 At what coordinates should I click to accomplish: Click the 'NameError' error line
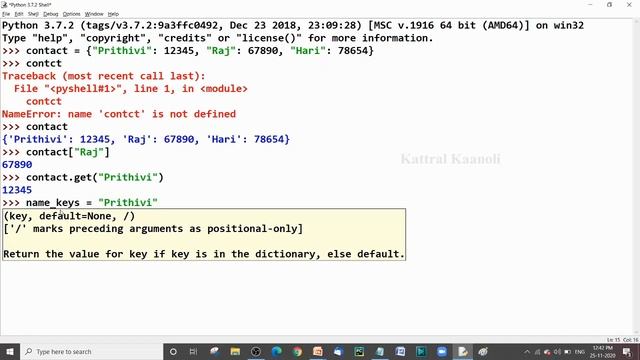tap(119, 114)
